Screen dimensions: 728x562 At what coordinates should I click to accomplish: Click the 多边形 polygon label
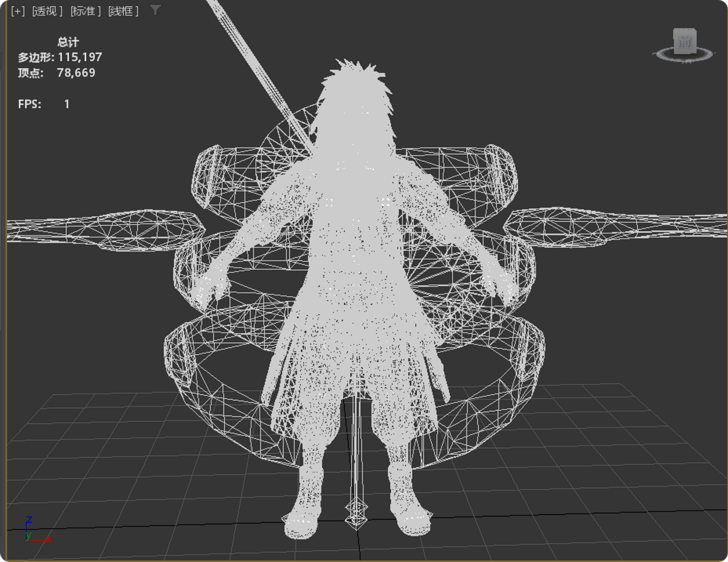36,57
